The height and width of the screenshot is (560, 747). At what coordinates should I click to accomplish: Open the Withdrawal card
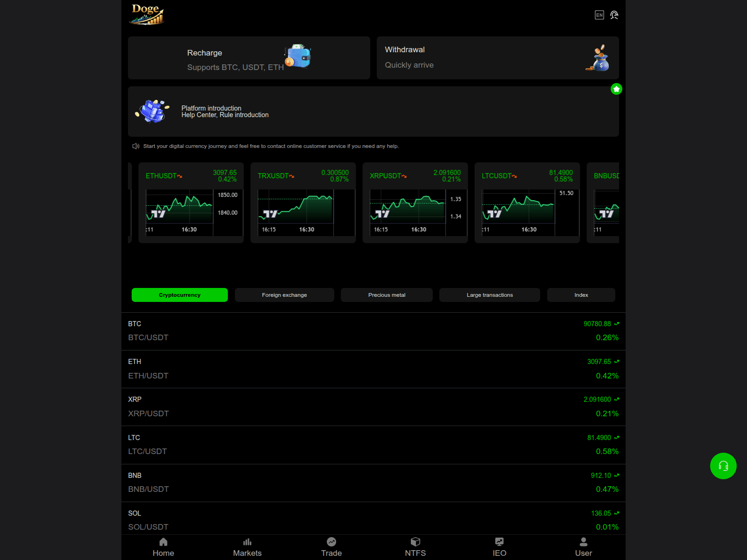point(498,58)
